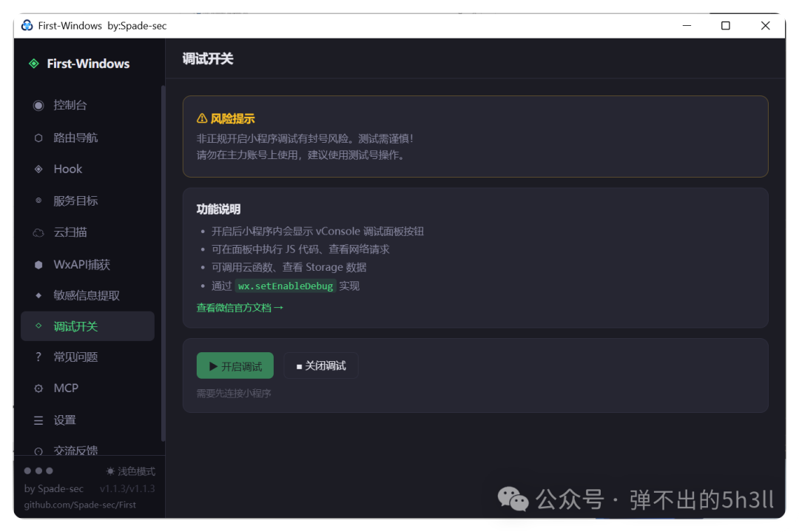799x532 pixels.
Task: Click the sidebar vertical scrollbar
Action: coord(163,263)
